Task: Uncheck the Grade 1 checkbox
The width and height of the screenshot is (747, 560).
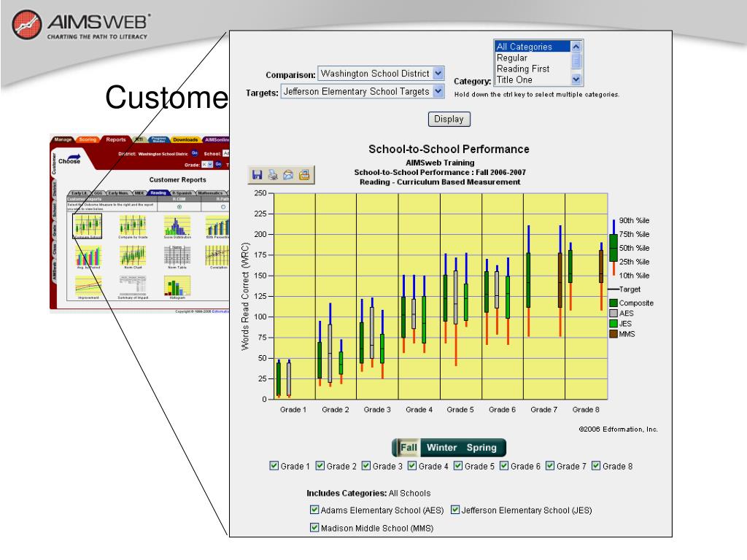Action: pyautogui.click(x=274, y=465)
